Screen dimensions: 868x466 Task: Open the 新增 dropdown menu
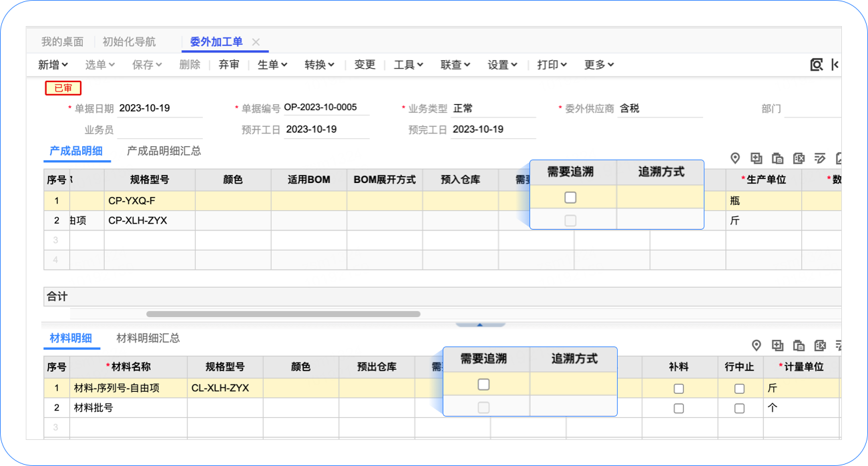pos(53,65)
